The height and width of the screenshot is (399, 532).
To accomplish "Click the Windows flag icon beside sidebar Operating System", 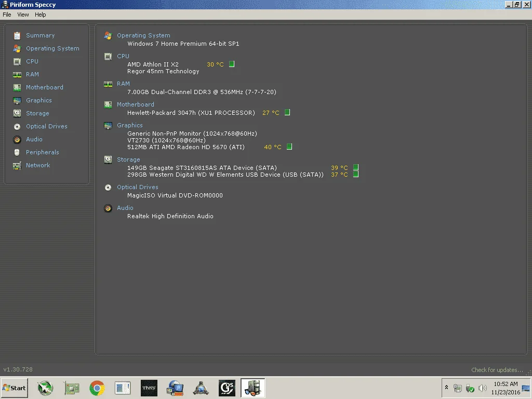I will coord(17,48).
